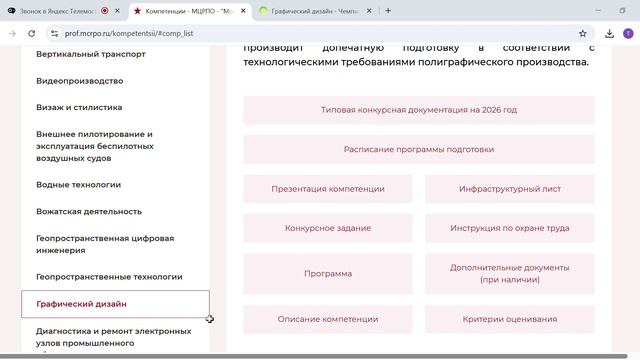Close the Графический дизайн tab
This screenshot has width=640, height=360.
tap(369, 11)
